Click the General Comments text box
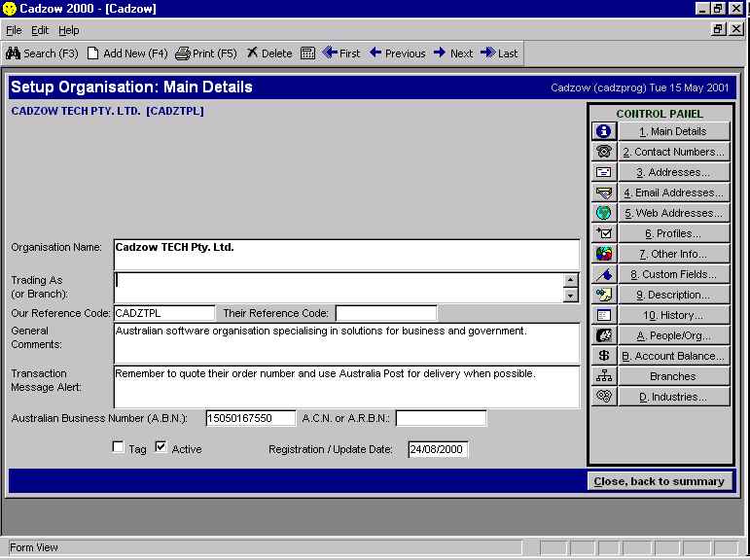 (x=346, y=343)
